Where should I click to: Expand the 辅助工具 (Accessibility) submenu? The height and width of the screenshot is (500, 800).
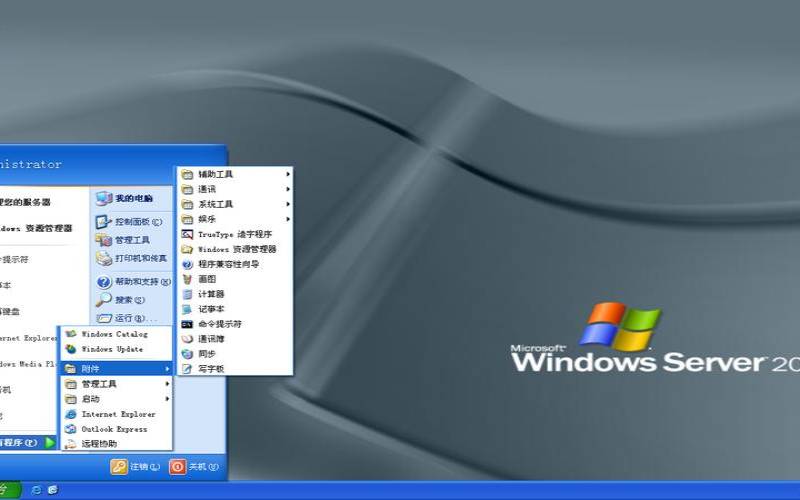[x=235, y=174]
